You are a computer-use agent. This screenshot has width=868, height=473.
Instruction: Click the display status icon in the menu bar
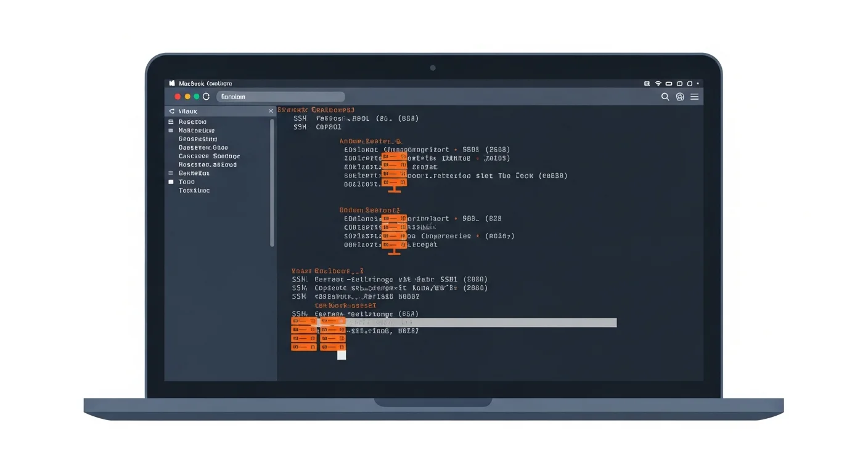[x=678, y=83]
